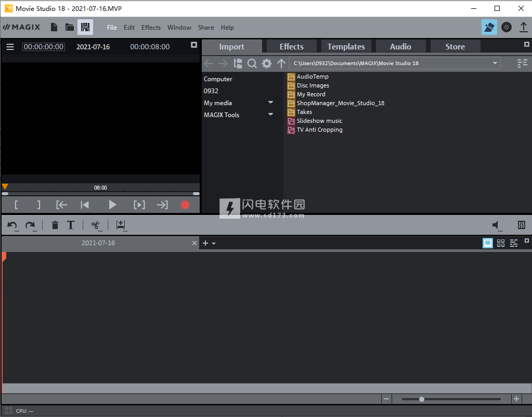Image resolution: width=532 pixels, height=417 pixels.
Task: Open dropdown arrow next to add movie plus
Action: (x=214, y=244)
